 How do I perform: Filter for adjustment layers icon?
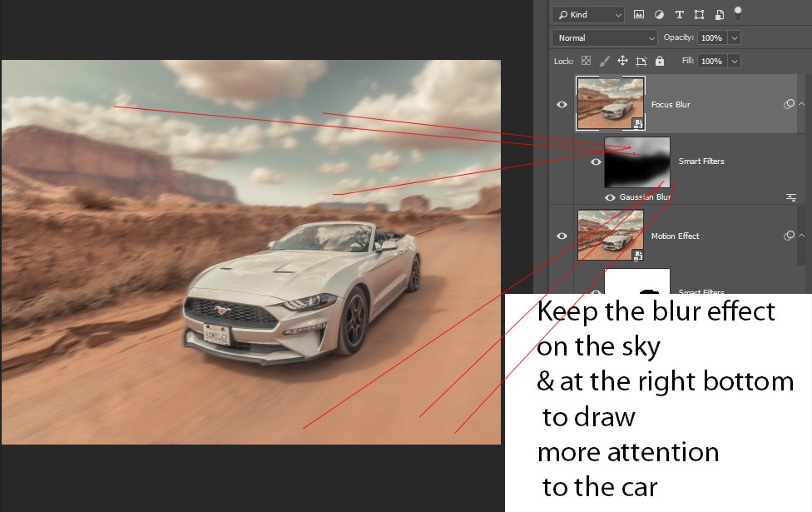point(659,15)
